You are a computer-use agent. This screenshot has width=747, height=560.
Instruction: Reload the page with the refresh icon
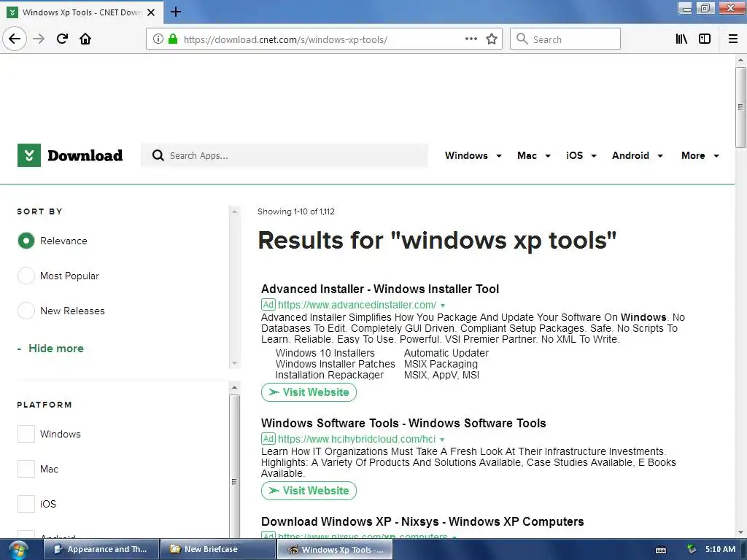pos(62,39)
